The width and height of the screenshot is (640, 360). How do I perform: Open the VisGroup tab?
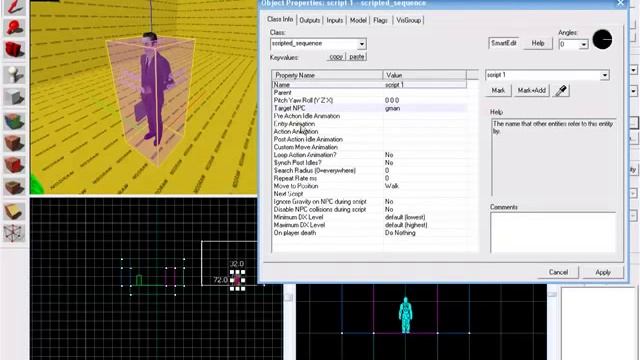tap(408, 20)
